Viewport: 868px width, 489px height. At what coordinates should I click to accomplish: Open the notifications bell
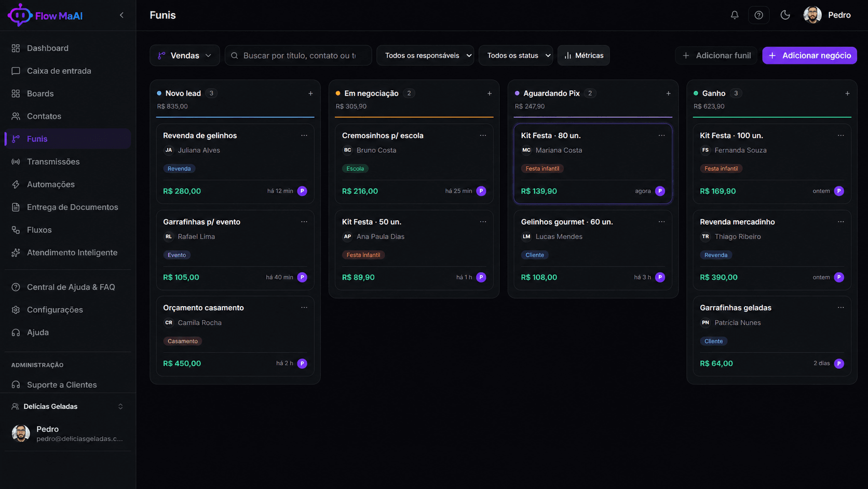pyautogui.click(x=735, y=15)
